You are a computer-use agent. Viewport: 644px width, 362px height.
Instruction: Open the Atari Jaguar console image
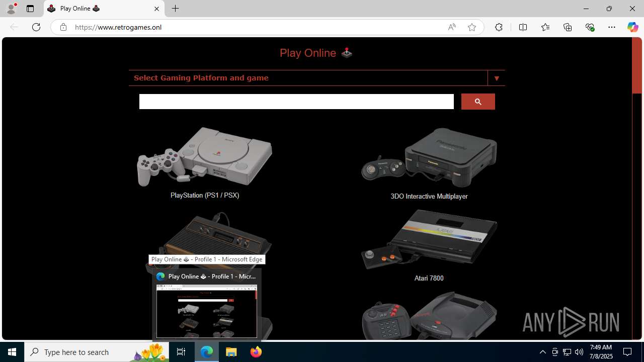point(429,316)
